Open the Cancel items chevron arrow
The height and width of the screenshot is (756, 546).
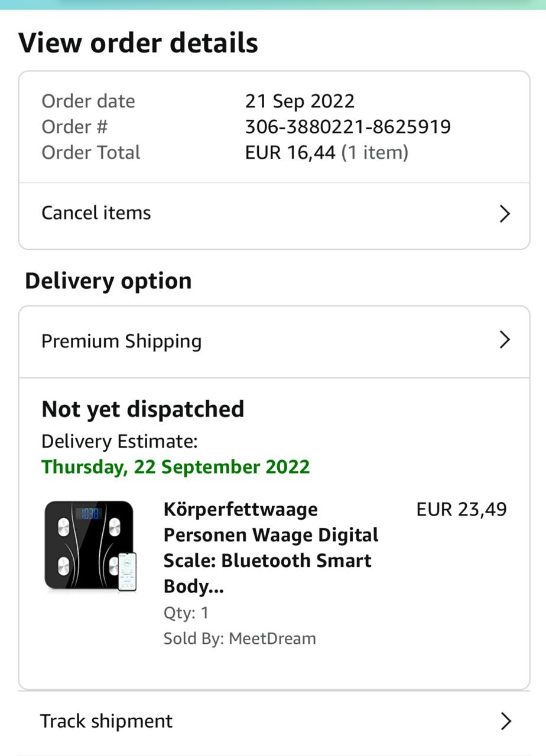(505, 214)
